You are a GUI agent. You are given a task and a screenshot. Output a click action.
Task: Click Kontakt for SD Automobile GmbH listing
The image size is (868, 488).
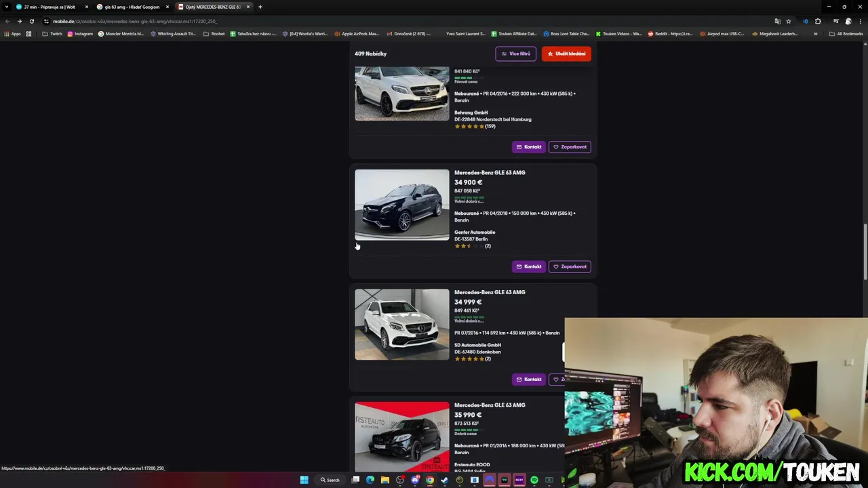529,380
